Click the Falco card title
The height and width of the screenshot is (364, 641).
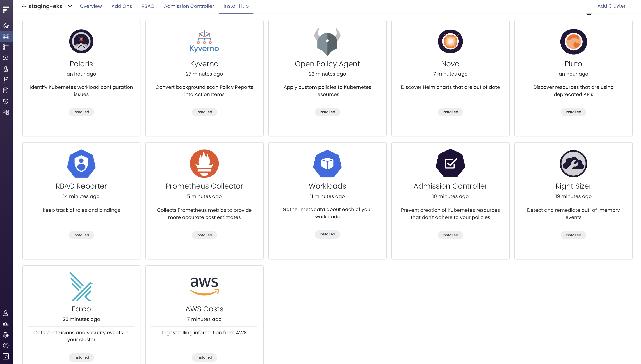coord(81,309)
